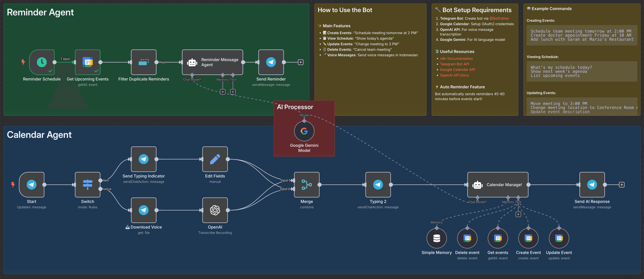Click the Chat Model connector of Reminder Message Agent

click(192, 75)
